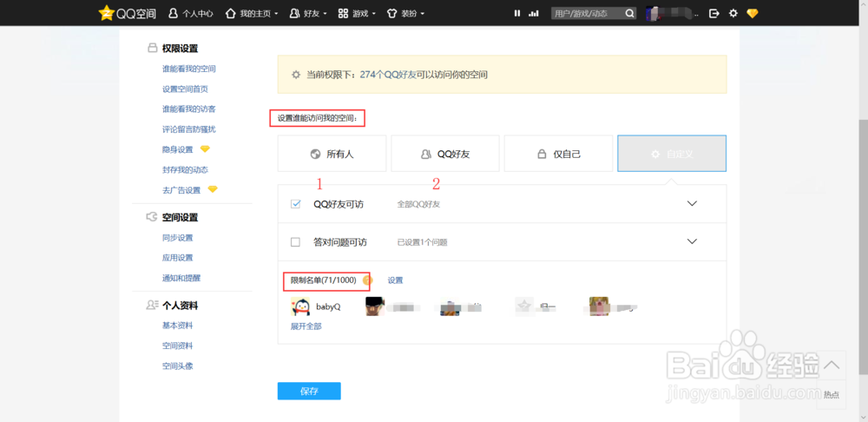Click the pause music icon
This screenshot has width=868, height=422.
tap(517, 13)
